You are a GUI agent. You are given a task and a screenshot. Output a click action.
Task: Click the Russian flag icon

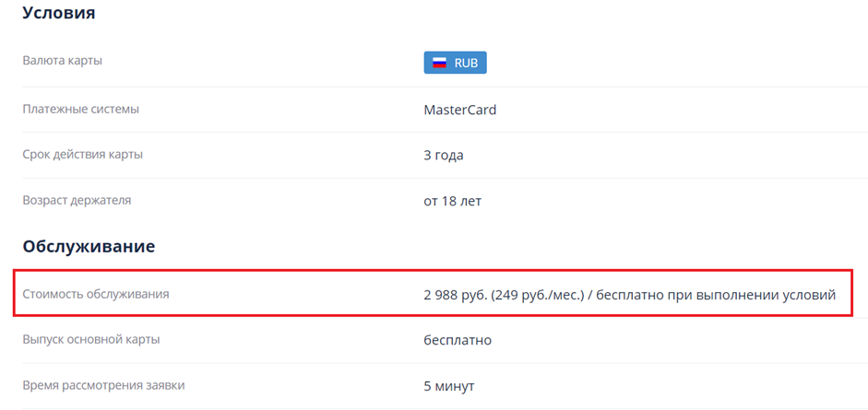440,63
